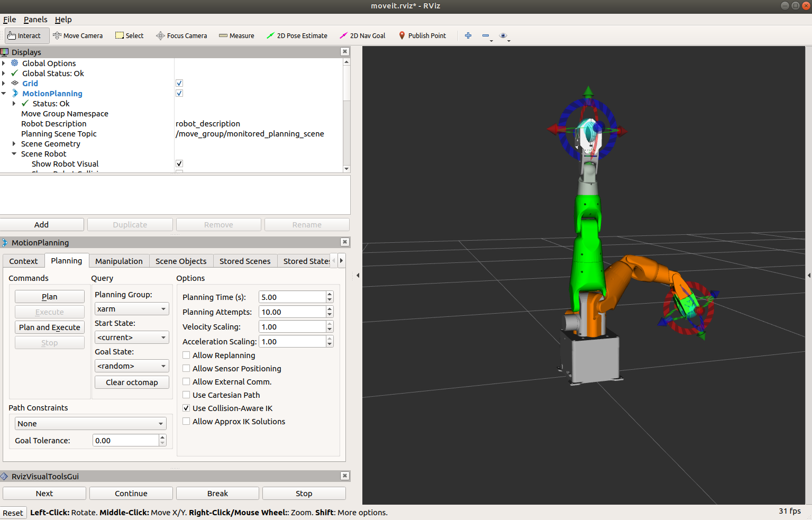Click the Global Options gear icon
Viewport: 812px width, 520px height.
coord(15,63)
